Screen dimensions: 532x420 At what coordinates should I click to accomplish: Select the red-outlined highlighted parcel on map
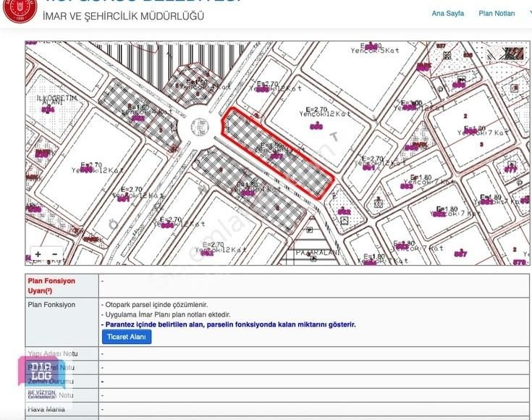tap(277, 153)
